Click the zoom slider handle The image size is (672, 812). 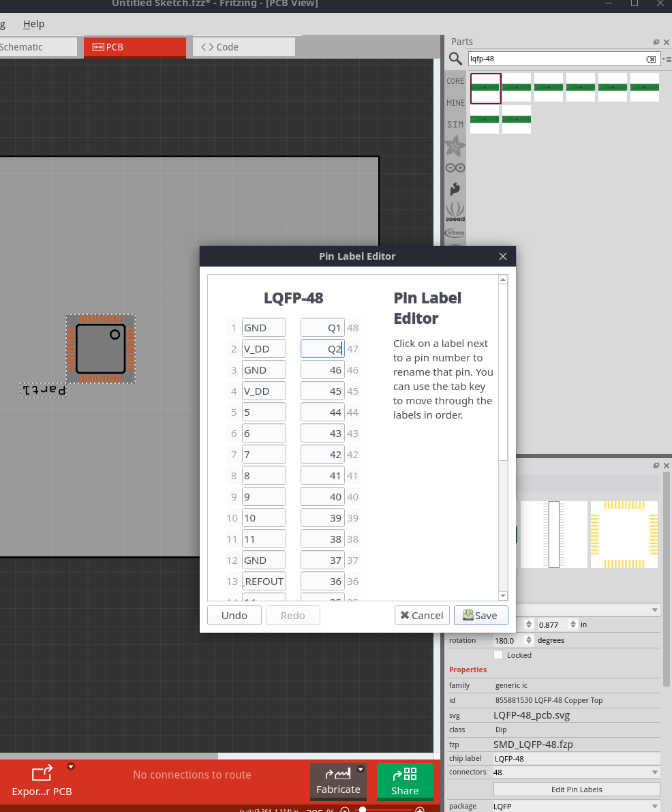click(363, 809)
